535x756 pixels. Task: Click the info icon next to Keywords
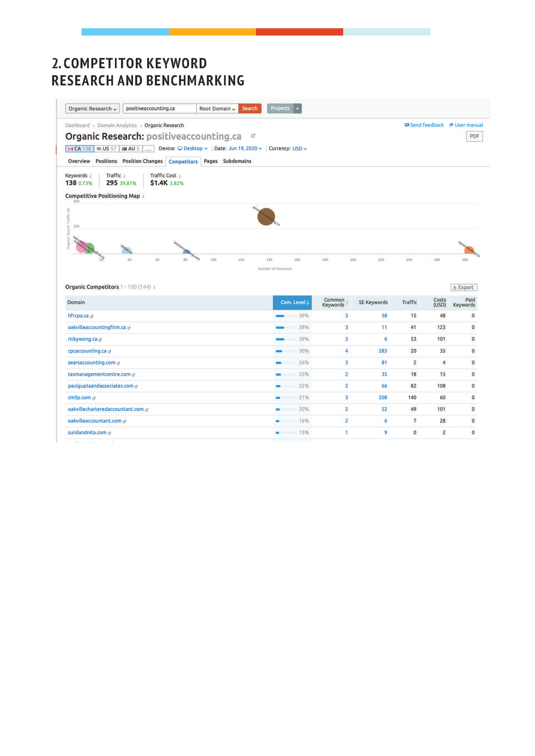91,176
